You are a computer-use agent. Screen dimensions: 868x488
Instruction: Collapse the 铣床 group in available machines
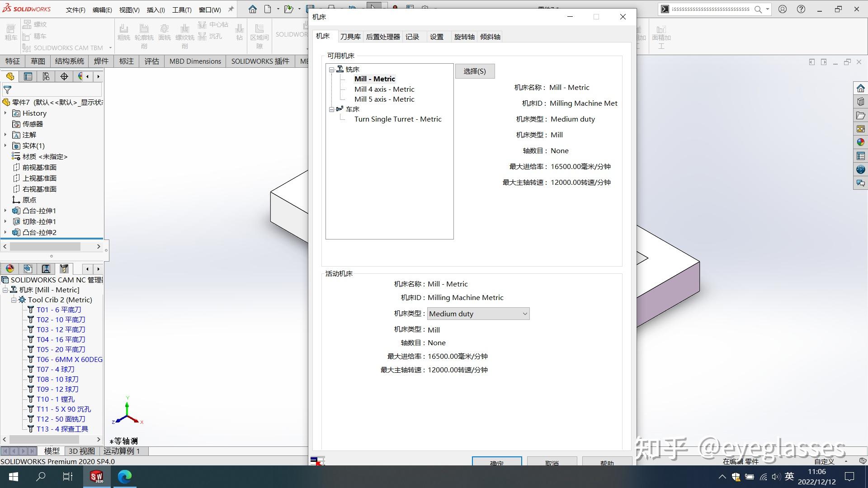pos(331,70)
